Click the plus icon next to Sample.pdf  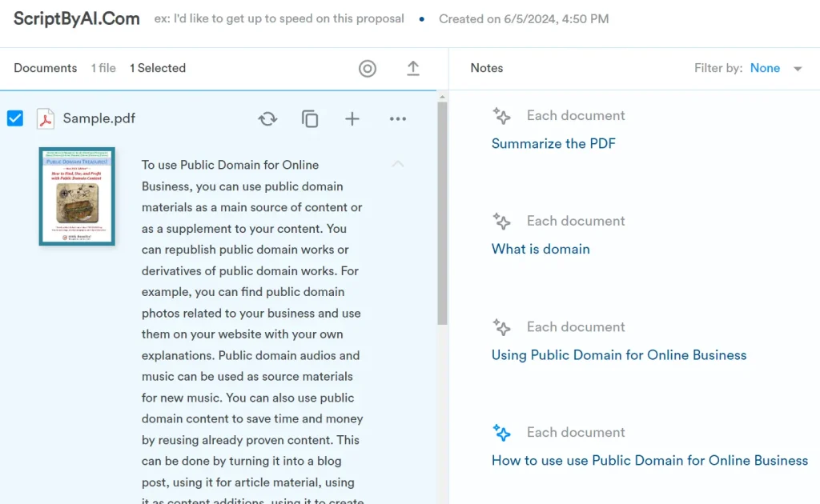(352, 118)
